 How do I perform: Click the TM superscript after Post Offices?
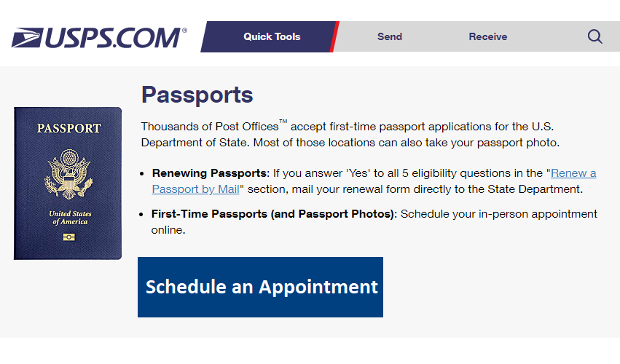click(x=283, y=122)
